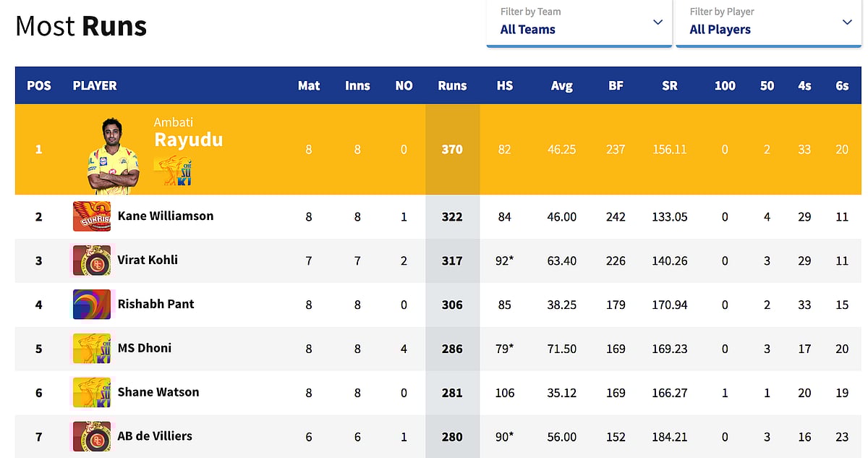Screen dimensions: 868x458
Task: Click the PLAYER column header
Action: 95,85
